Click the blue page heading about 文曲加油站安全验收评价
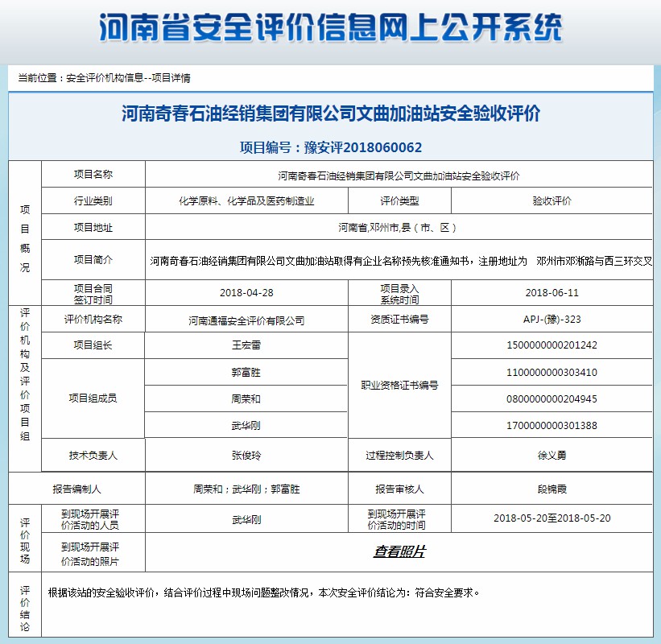661x644 pixels. pyautogui.click(x=331, y=114)
